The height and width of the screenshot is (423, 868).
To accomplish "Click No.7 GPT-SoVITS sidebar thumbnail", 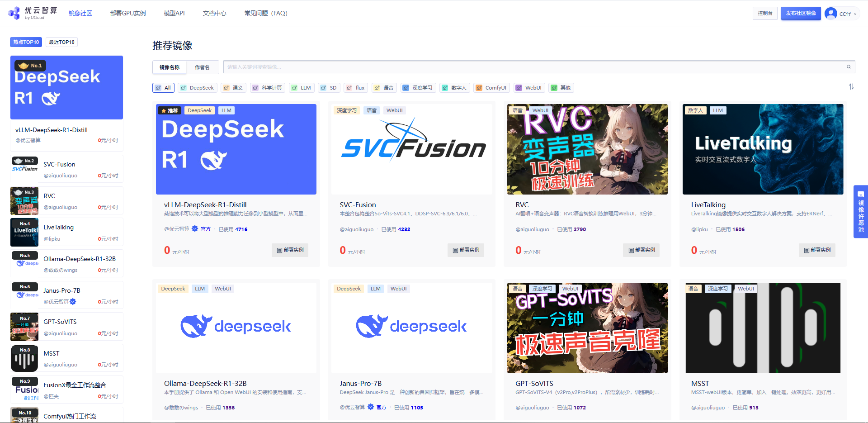I will [24, 327].
